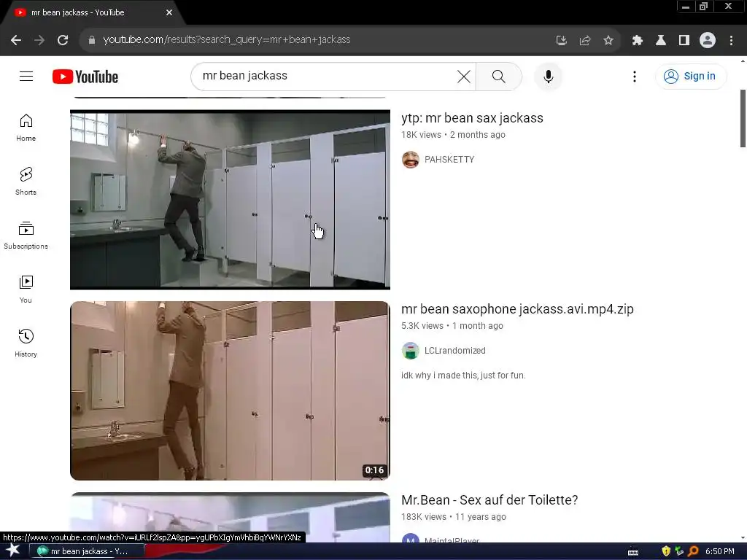
Task: Open the Chrome three-dot menu
Action: [x=731, y=40]
